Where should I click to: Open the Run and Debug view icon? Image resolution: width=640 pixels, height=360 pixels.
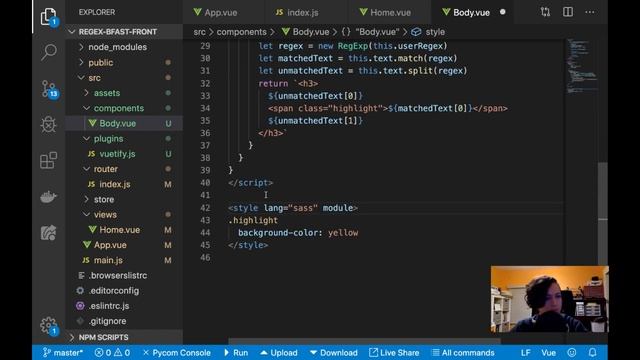click(49, 124)
